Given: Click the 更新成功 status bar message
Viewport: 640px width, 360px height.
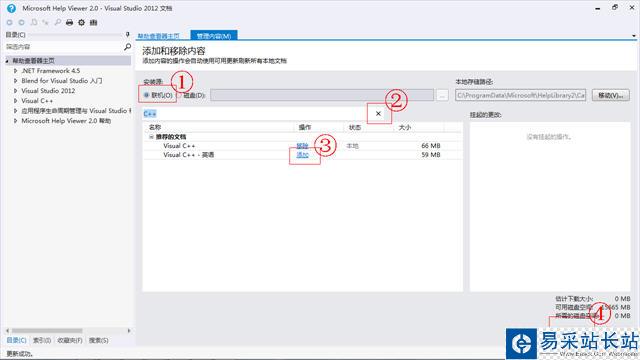Looking at the screenshot, I should point(20,354).
